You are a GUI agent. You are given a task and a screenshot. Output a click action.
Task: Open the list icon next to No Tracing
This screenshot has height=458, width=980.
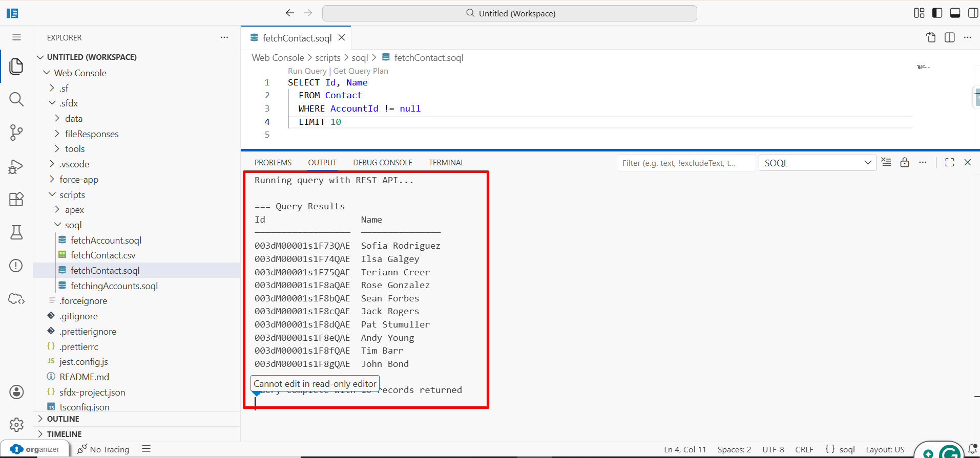[x=146, y=449]
